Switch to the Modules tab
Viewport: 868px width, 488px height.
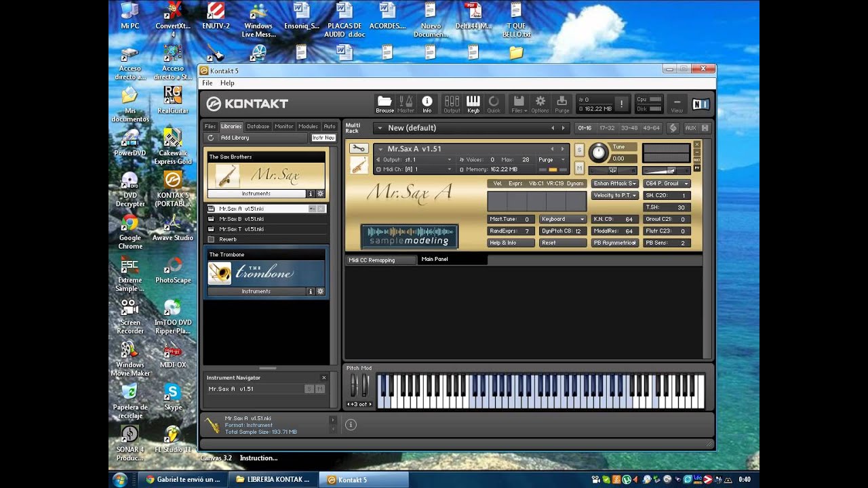point(308,126)
